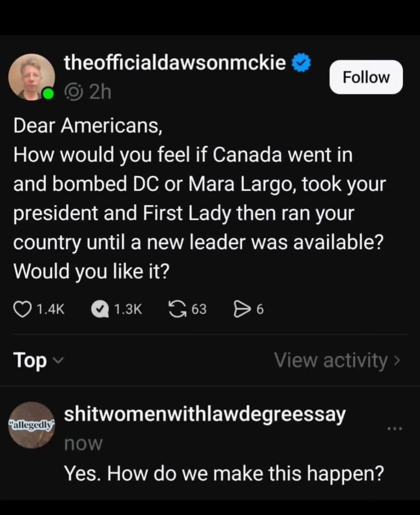Click the 2h post timestamp
Image resolution: width=420 pixels, height=515 pixels.
(x=100, y=92)
